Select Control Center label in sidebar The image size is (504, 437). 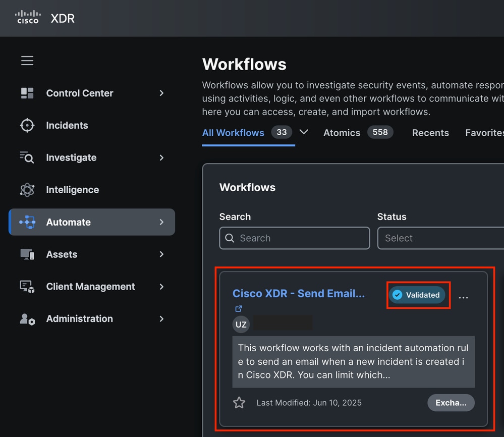click(x=80, y=93)
